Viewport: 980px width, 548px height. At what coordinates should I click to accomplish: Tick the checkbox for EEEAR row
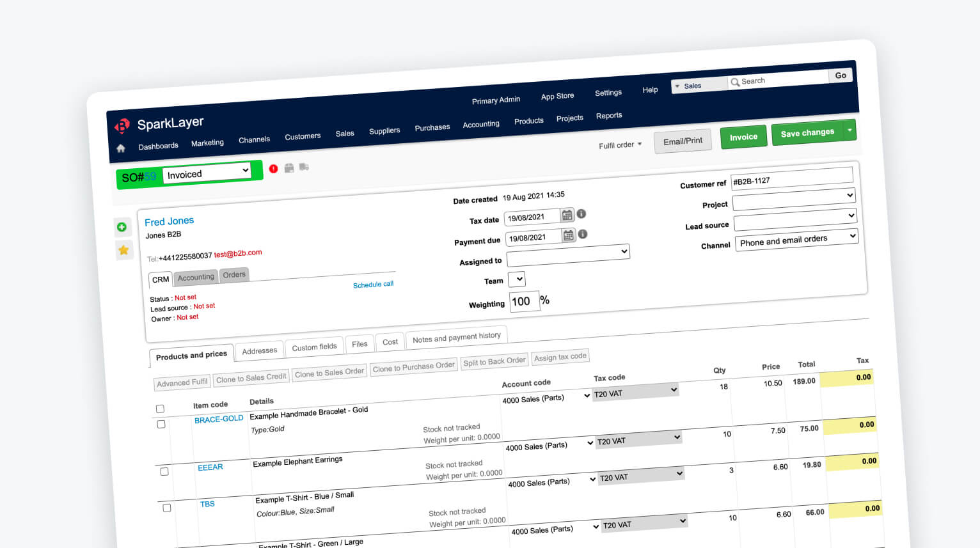click(x=164, y=471)
